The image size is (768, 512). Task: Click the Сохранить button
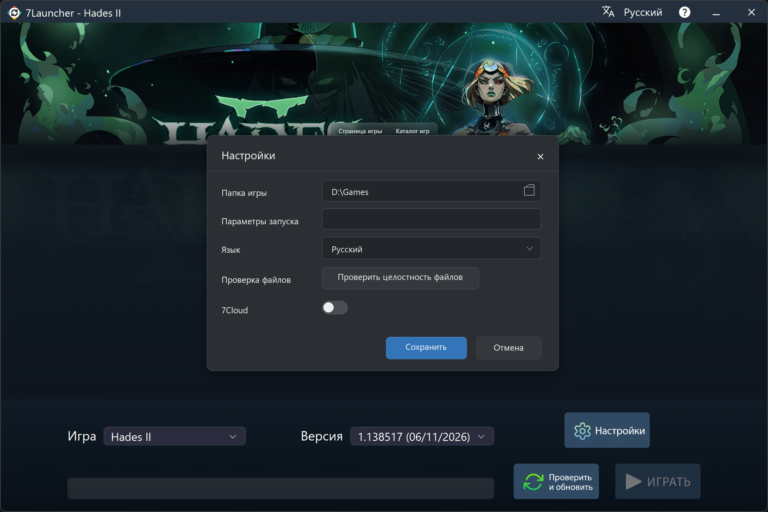point(426,347)
